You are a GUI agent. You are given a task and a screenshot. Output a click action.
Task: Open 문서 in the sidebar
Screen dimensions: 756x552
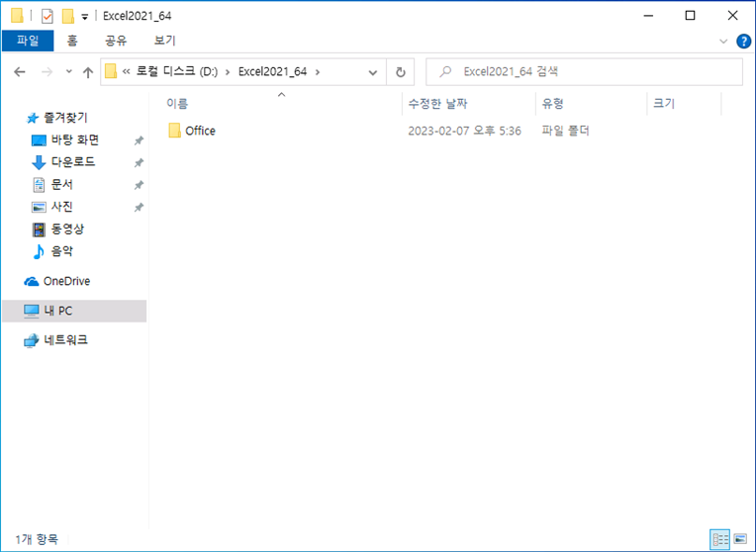[62, 184]
